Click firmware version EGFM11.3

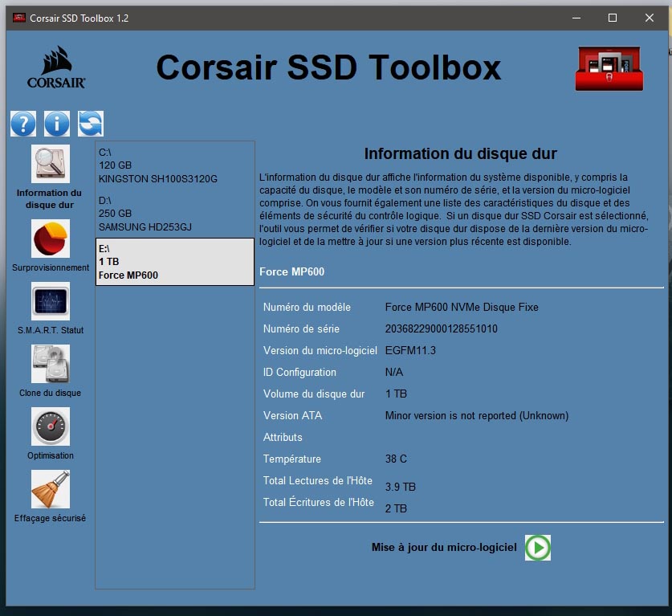tap(410, 351)
